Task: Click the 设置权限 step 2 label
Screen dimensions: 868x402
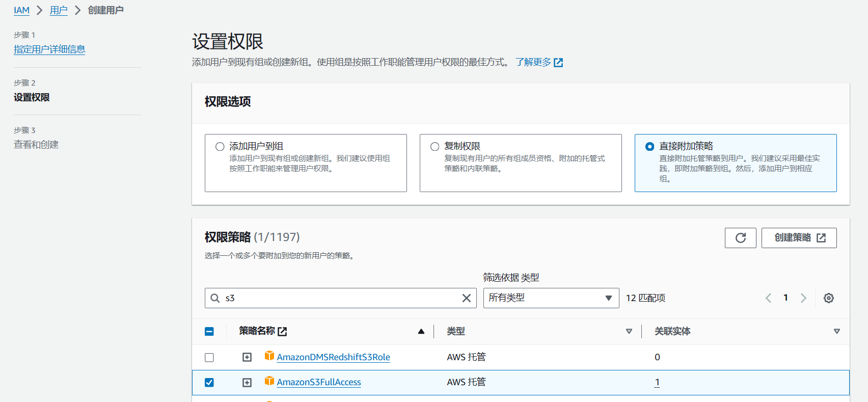Action: pyautogui.click(x=32, y=97)
